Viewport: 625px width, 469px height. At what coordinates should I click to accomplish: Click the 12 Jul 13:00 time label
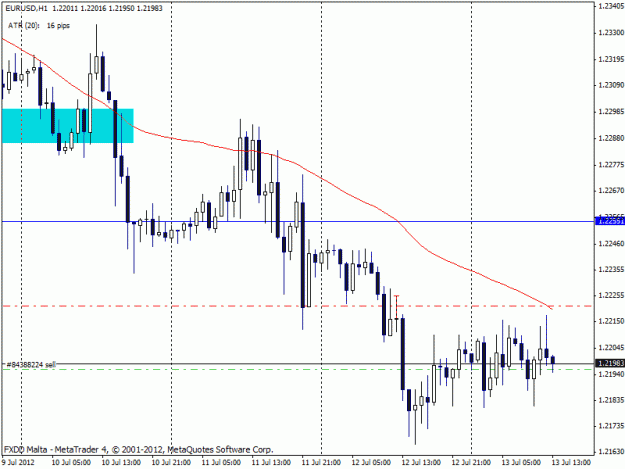click(421, 462)
